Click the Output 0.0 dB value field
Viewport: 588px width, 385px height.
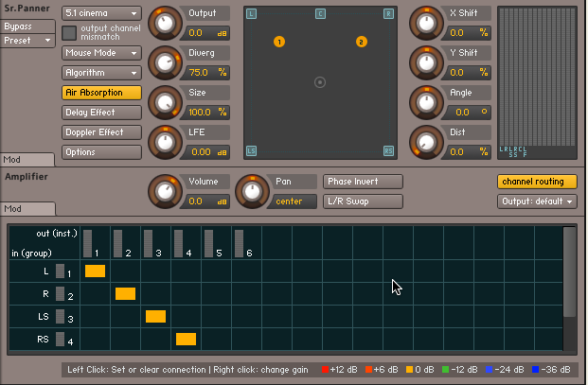pyautogui.click(x=206, y=33)
